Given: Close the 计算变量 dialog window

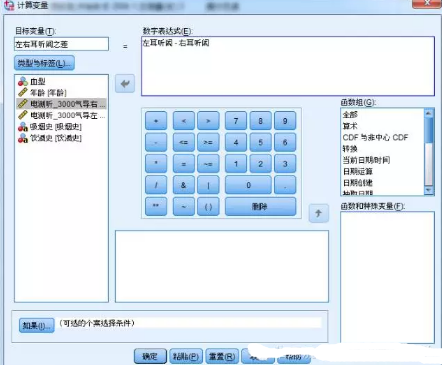Looking at the screenshot, I should click(427, 3).
